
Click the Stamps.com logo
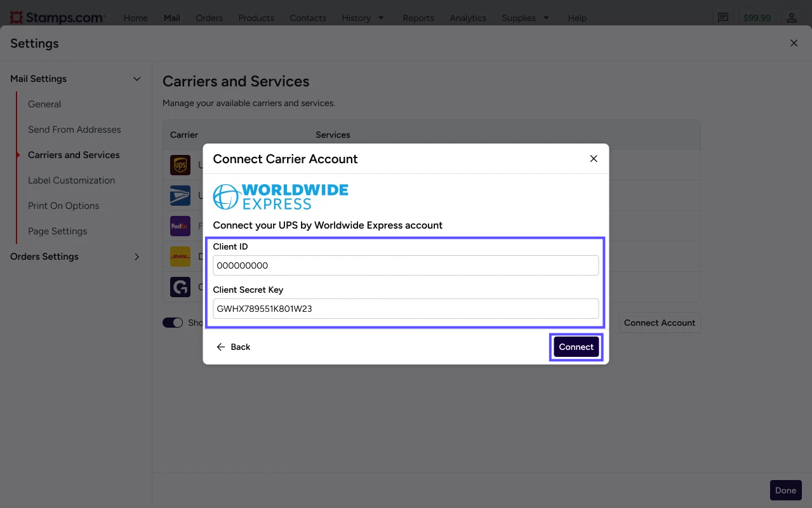click(58, 17)
